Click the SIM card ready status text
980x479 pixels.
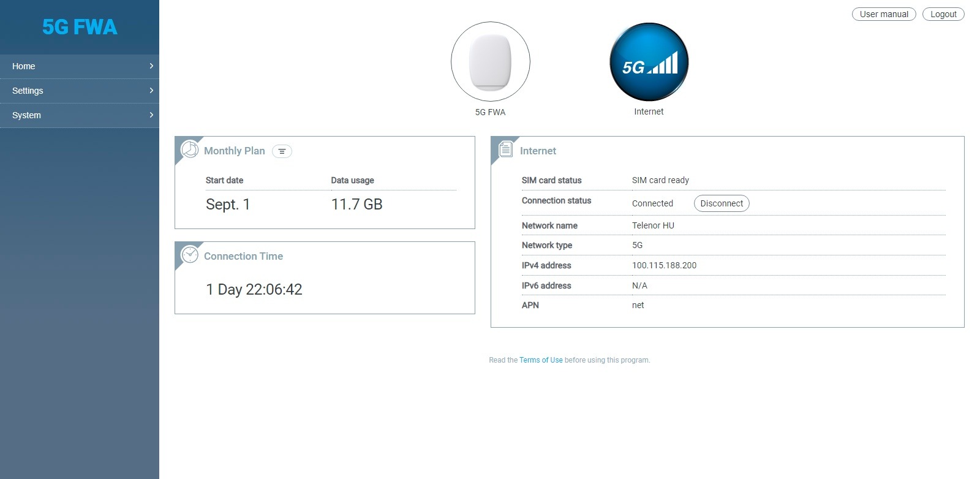[x=660, y=180]
